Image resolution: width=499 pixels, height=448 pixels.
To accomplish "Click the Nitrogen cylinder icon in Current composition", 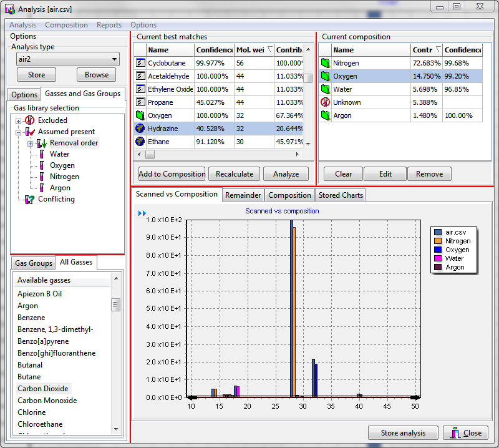I will [325, 63].
